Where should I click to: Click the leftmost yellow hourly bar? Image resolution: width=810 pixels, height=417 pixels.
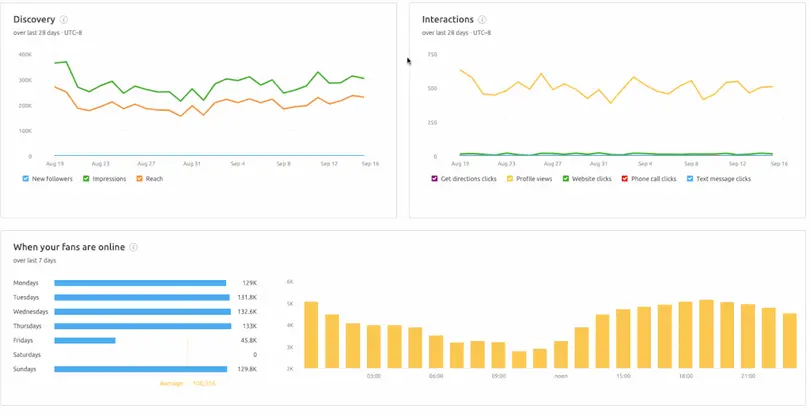click(311, 336)
